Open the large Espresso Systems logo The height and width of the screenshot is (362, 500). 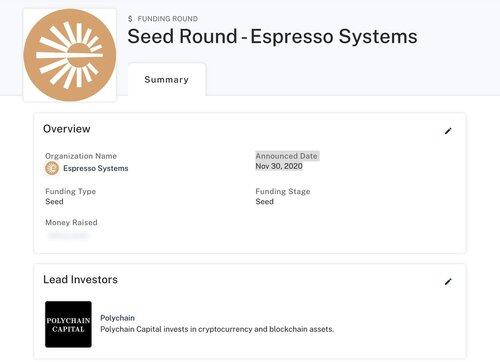[70, 55]
